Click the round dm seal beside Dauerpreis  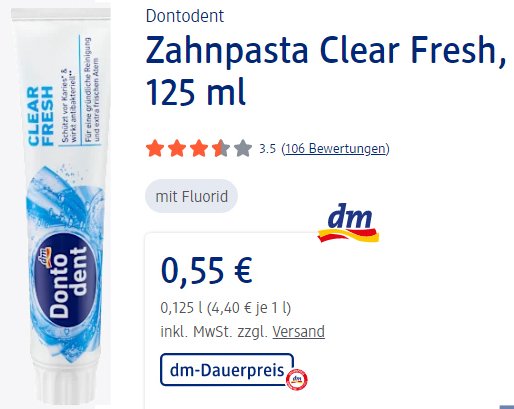[297, 379]
